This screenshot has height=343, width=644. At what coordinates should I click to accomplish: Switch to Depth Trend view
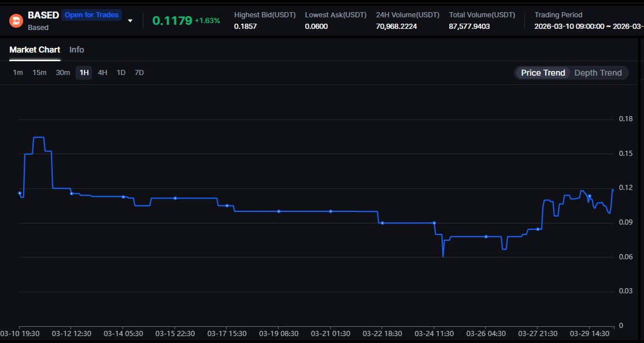point(598,72)
